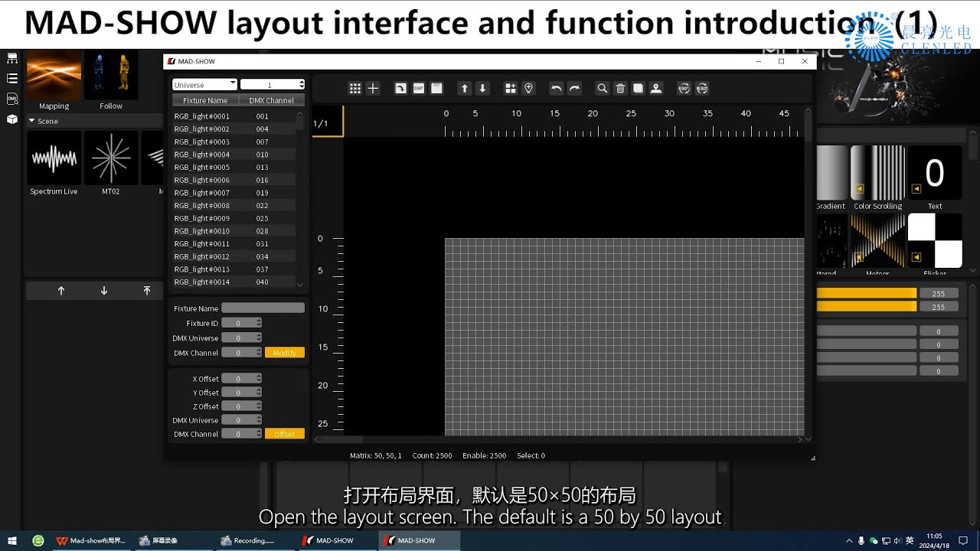
Task: Click the second yellow 255 slider
Action: click(x=867, y=307)
